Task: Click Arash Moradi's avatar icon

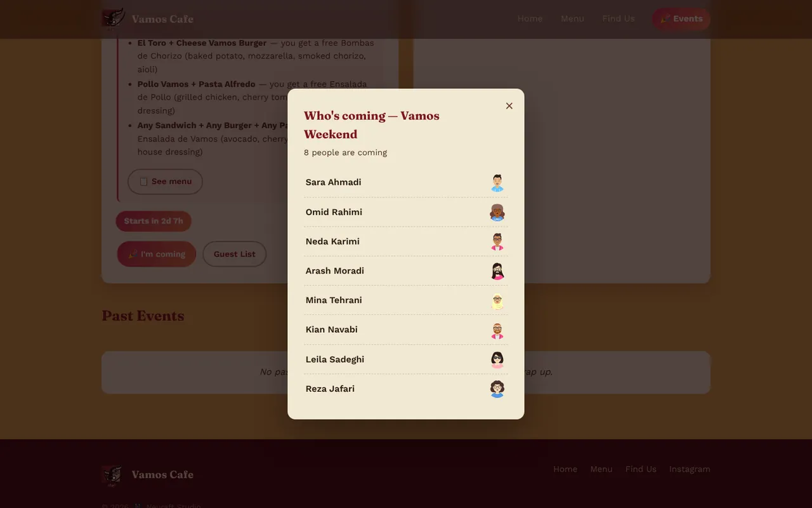Action: click(497, 271)
